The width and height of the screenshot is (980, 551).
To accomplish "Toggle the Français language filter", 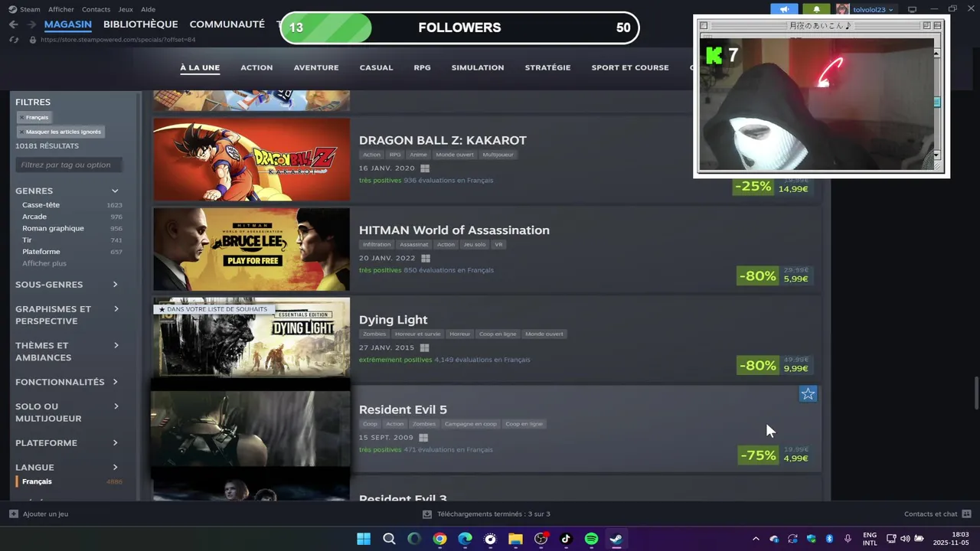I will 69,481.
